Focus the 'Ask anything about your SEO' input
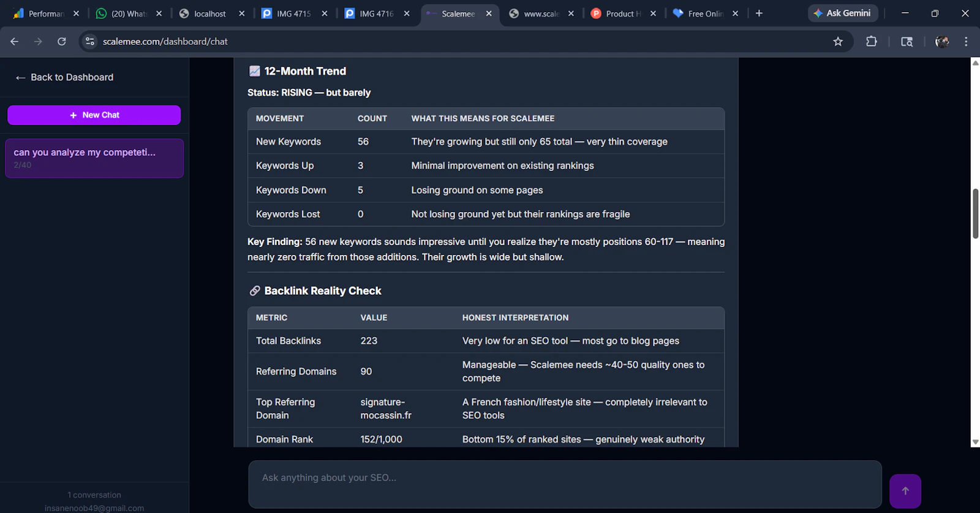The image size is (980, 513). click(565, 484)
